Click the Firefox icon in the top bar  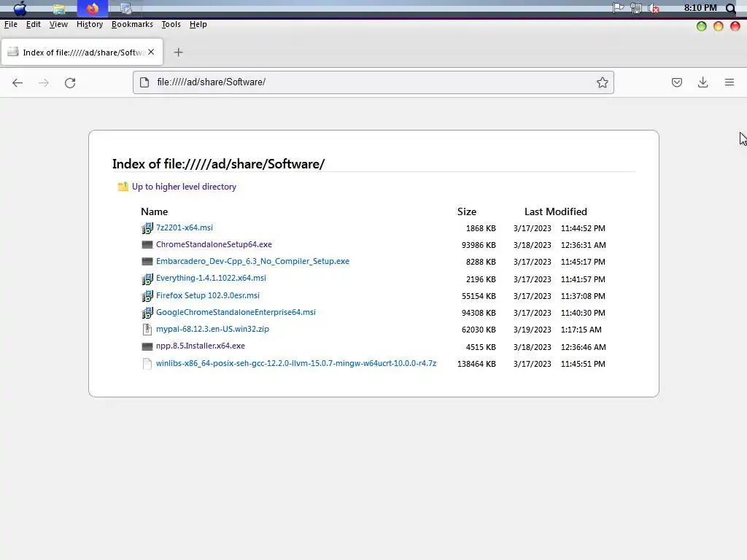coord(93,8)
